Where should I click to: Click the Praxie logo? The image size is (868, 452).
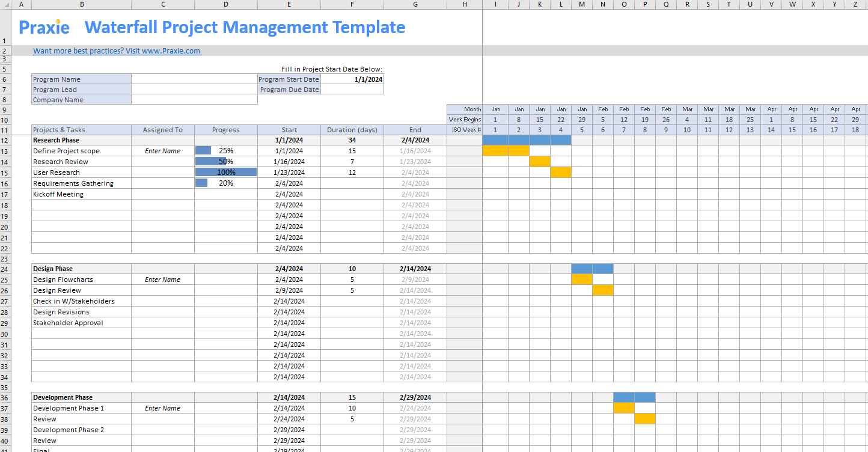(x=44, y=27)
